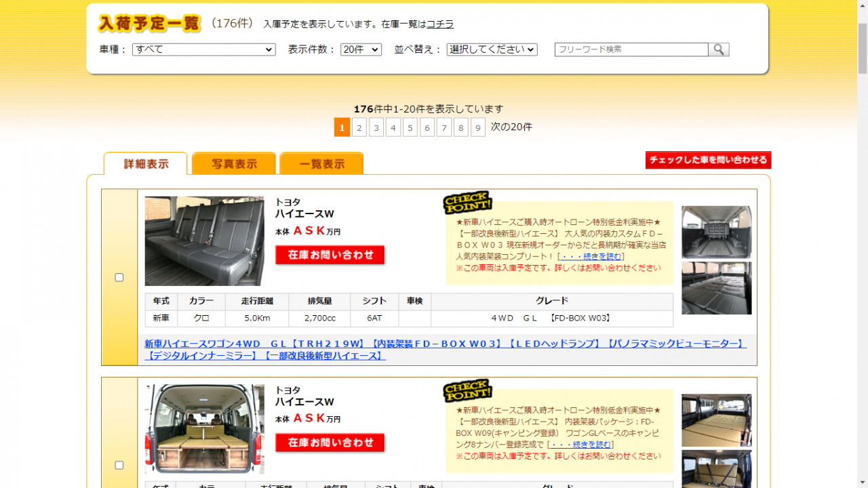The height and width of the screenshot is (488, 868).
Task: Go to results page 7
Action: [444, 127]
